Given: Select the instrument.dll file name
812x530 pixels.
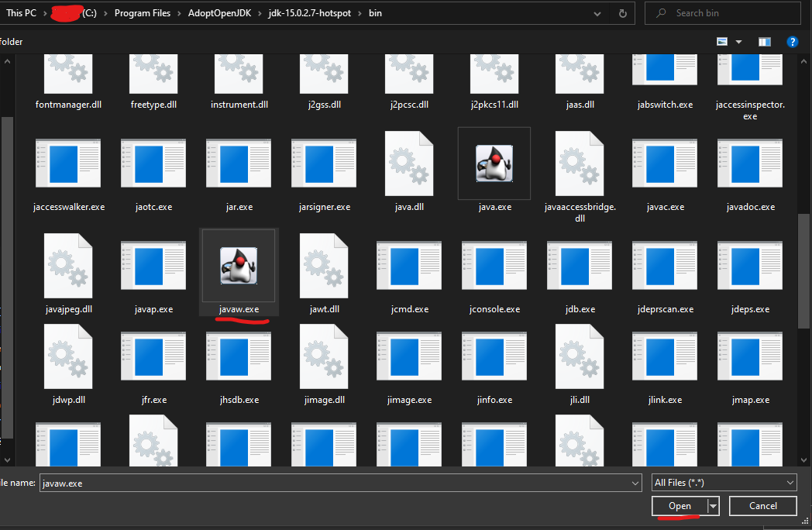Looking at the screenshot, I should coord(239,105).
